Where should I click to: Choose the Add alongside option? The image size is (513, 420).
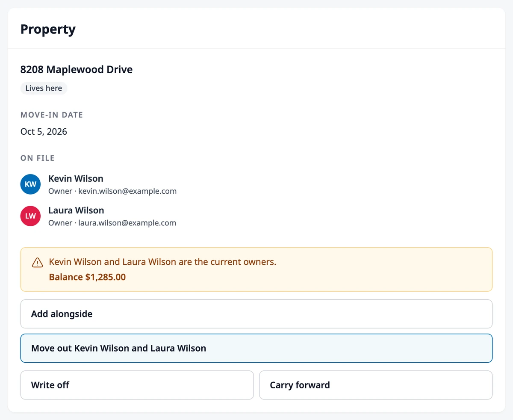(x=256, y=314)
